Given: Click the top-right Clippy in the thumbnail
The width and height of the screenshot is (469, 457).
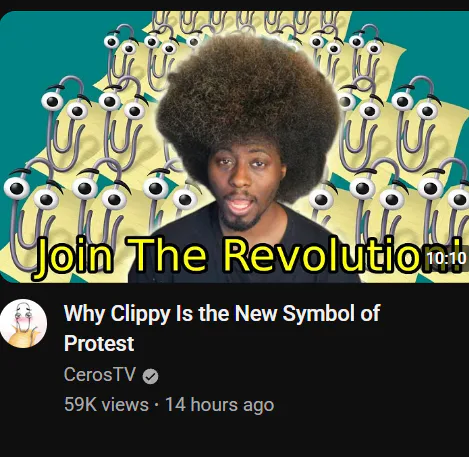Looking at the screenshot, I should pyautogui.click(x=365, y=53).
